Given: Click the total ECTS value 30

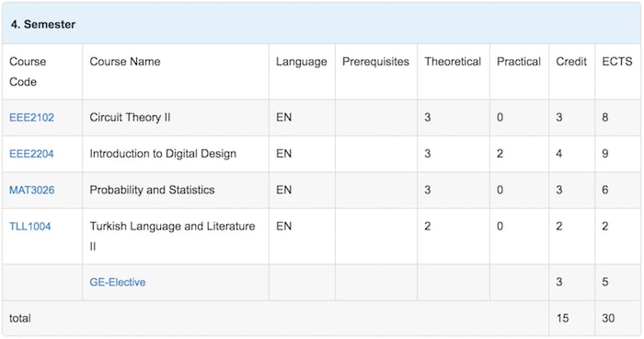Looking at the screenshot, I should tap(608, 319).
